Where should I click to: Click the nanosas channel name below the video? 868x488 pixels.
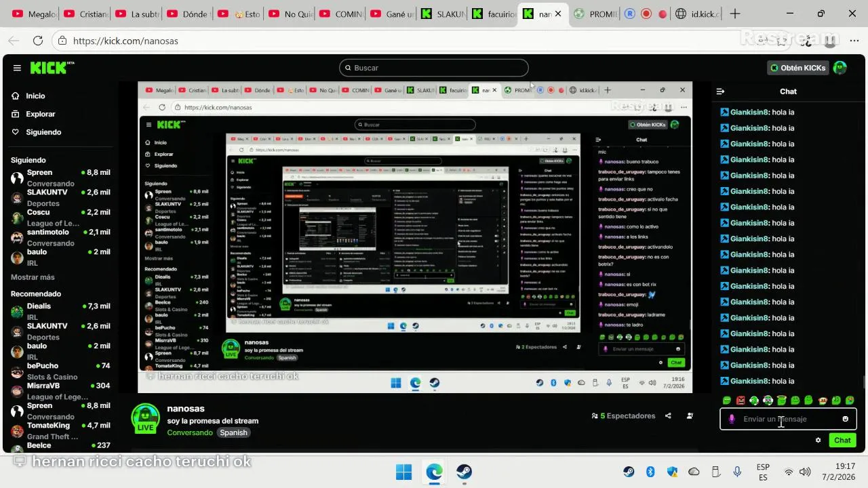(x=186, y=409)
